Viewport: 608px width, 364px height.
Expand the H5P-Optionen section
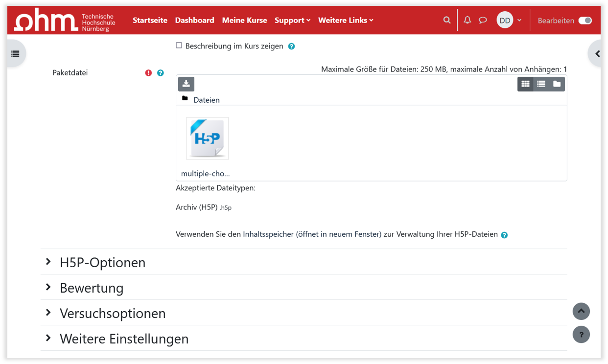[102, 262]
